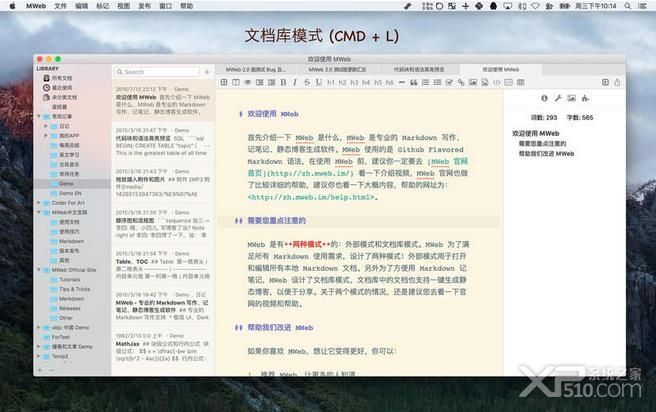Open the hierarchy icon beside the right panel picture icon
656x412 pixels.
[585, 98]
